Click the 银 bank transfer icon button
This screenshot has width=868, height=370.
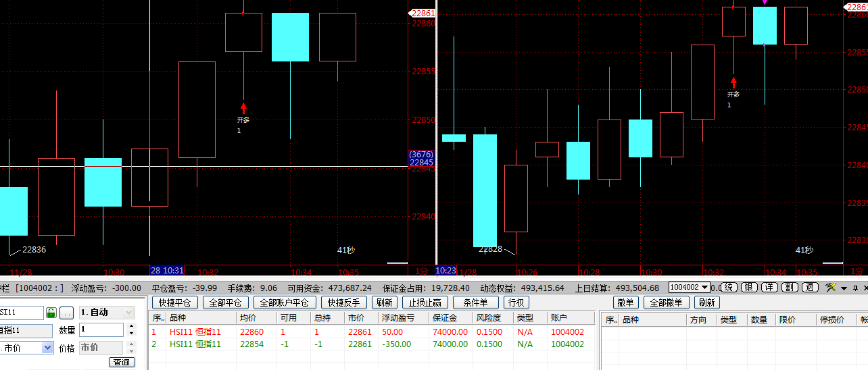click(750, 288)
